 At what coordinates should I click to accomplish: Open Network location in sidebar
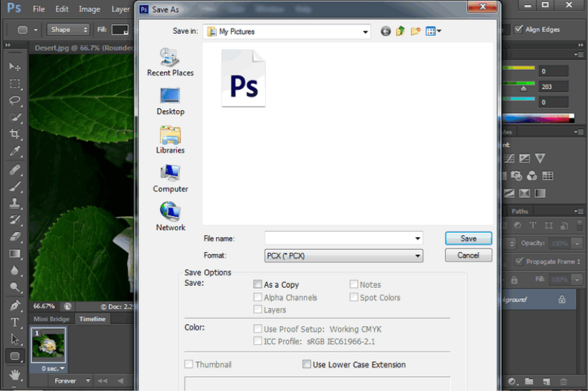(170, 217)
